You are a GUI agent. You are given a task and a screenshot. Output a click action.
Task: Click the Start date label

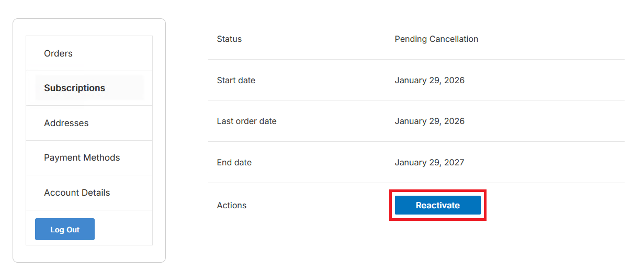pyautogui.click(x=236, y=81)
